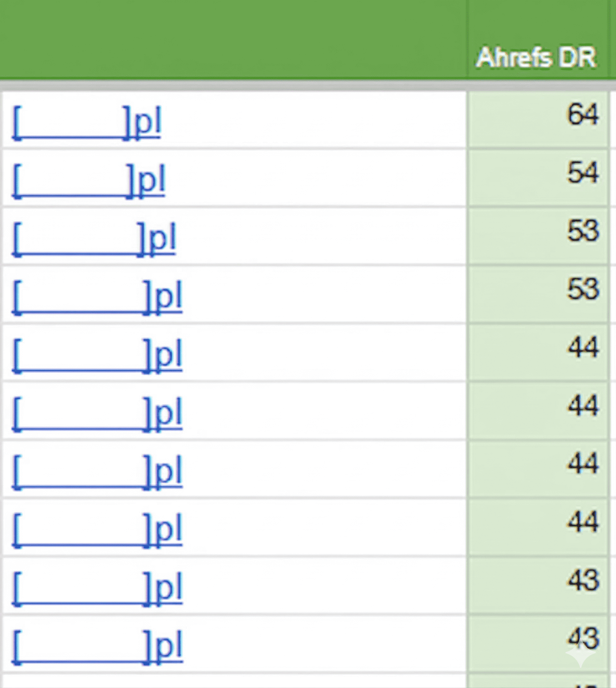The image size is (616, 688).
Task: Open the link in the DR 64 row
Action: [87, 122]
